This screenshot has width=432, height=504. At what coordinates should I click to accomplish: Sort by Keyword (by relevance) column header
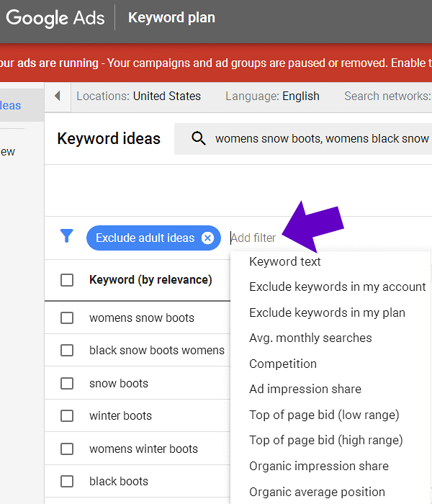click(150, 280)
